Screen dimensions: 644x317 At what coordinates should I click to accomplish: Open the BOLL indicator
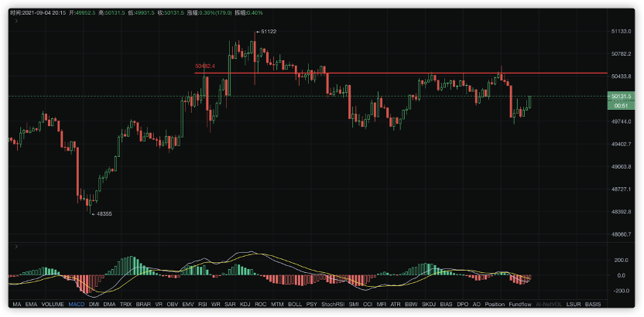click(x=295, y=305)
